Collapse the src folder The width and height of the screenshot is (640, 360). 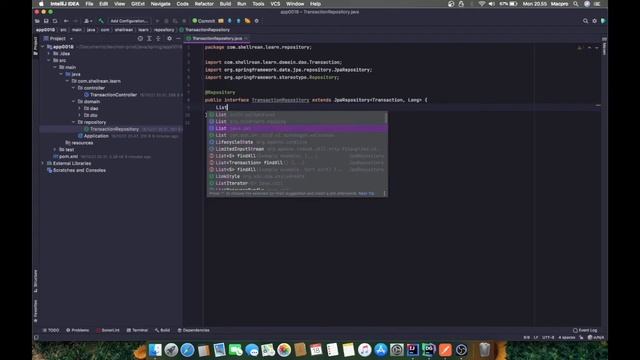click(x=49, y=60)
